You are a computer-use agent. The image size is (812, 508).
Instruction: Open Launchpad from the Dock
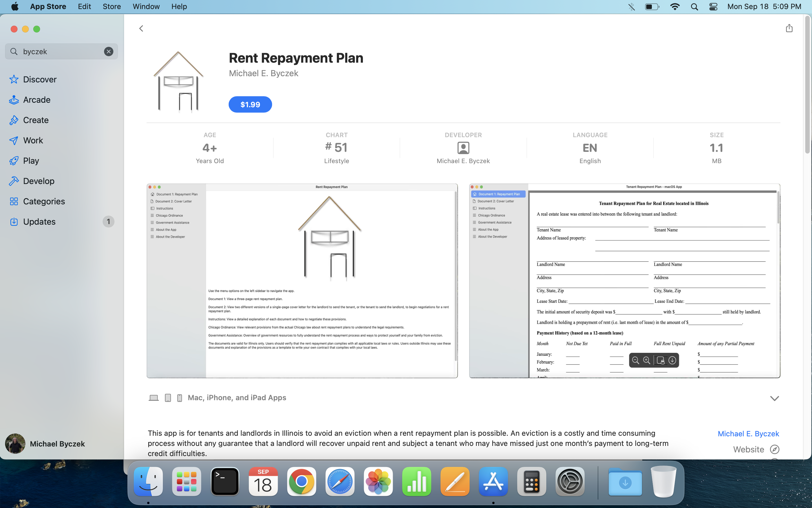coord(187,481)
